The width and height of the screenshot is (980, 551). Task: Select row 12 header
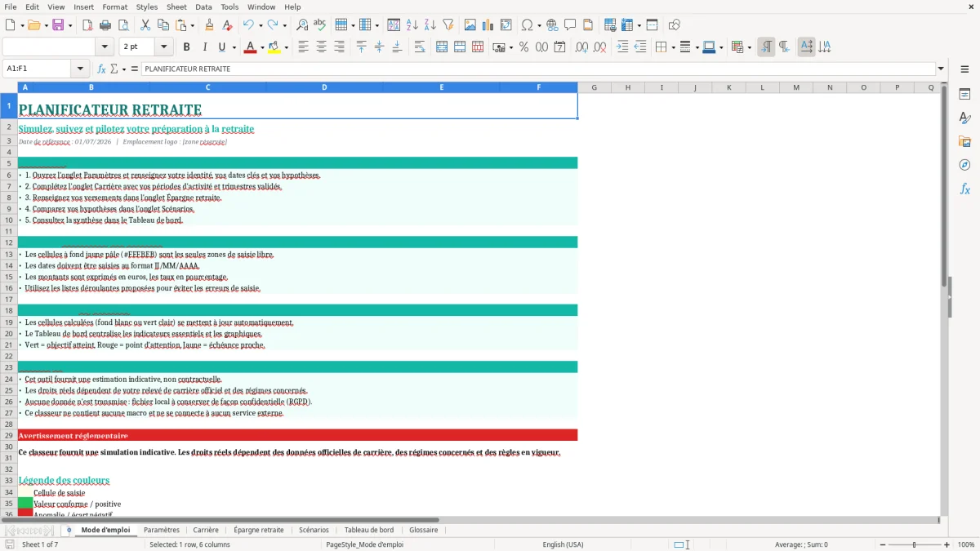click(x=8, y=242)
